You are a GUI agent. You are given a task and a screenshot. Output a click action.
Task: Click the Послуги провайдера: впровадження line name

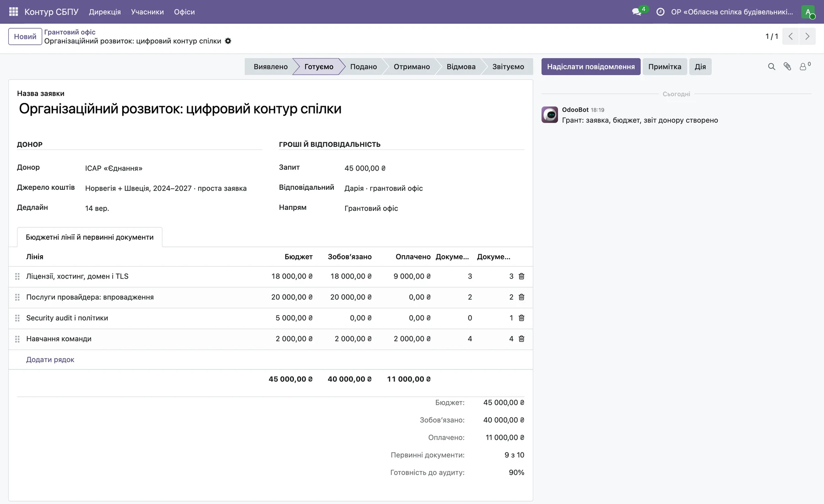tap(90, 297)
